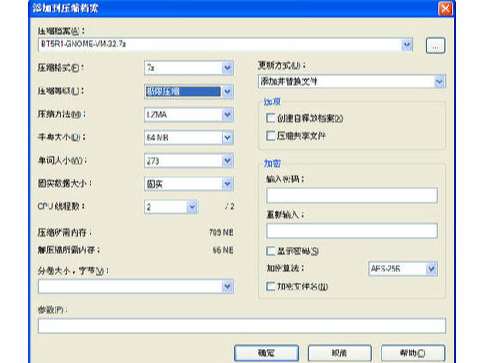This screenshot has height=363, width=484.
Task: Expand the CPU threads count dropdown
Action: tap(192, 207)
